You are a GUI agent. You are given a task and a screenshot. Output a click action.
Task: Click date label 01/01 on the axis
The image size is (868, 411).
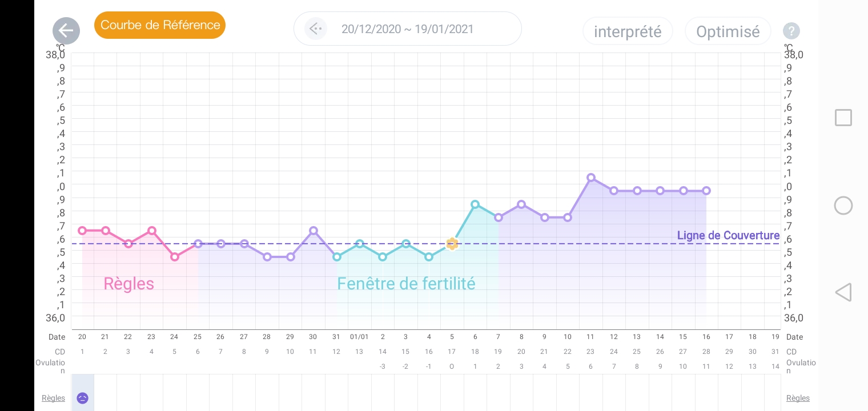click(359, 337)
